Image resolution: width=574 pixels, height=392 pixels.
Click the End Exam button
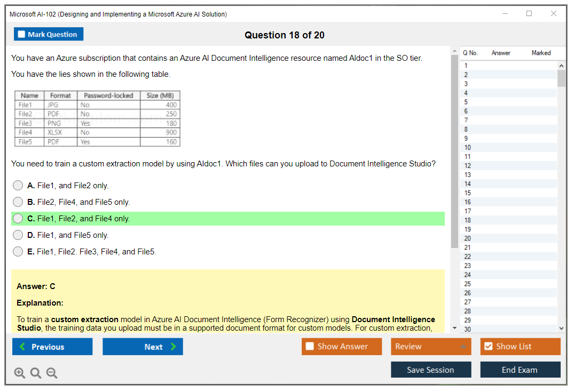[x=520, y=370]
